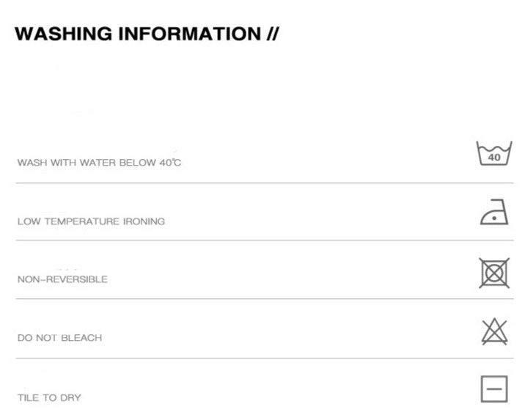Click the low temperature iron icon
The image size is (525, 420).
494,212
